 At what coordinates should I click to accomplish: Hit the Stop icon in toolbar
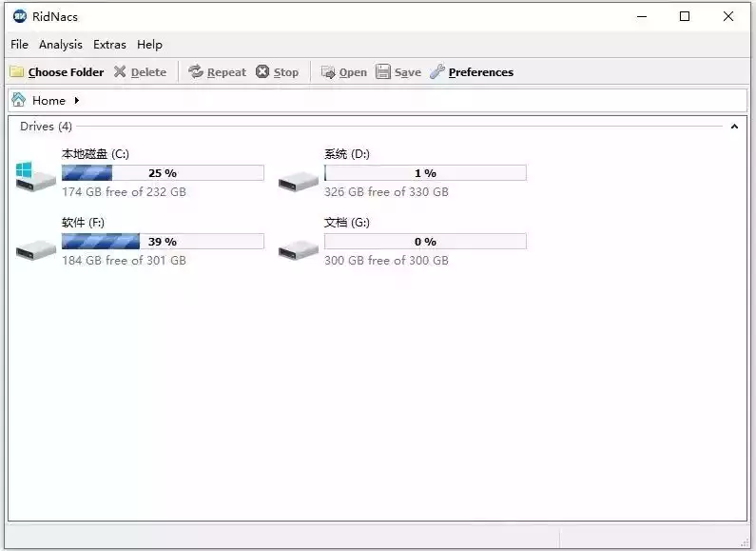tap(262, 72)
